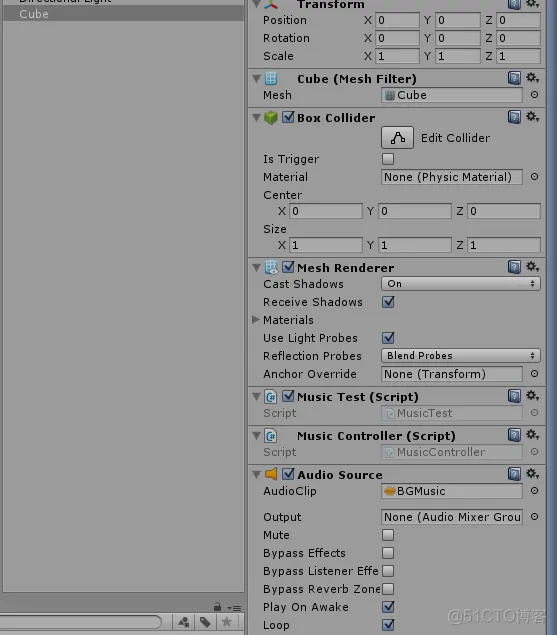Click the Scale Z field

pos(519,56)
